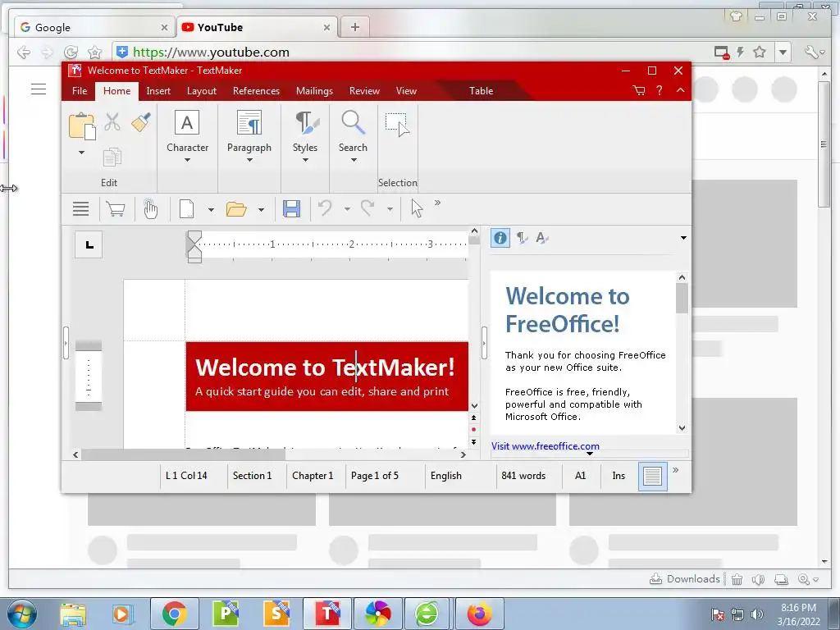Click the document horizontal scrollbar thumb

click(183, 454)
